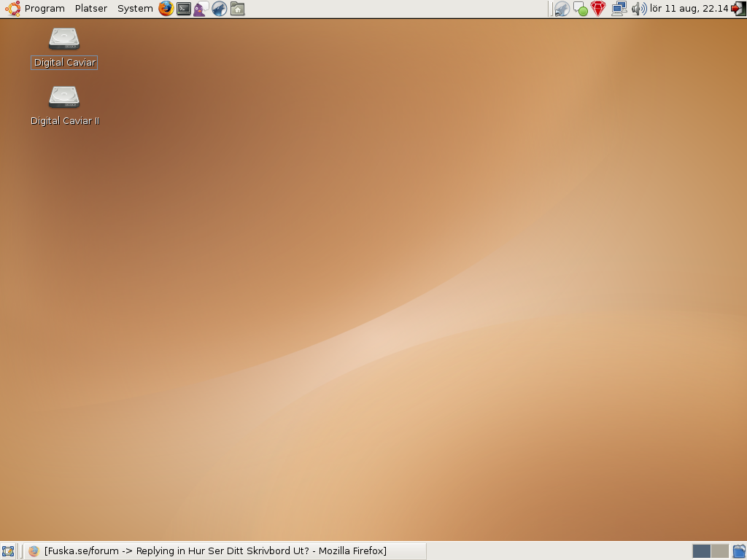This screenshot has width=747, height=560.
Task: Open the Platser menu
Action: pyautogui.click(x=91, y=9)
